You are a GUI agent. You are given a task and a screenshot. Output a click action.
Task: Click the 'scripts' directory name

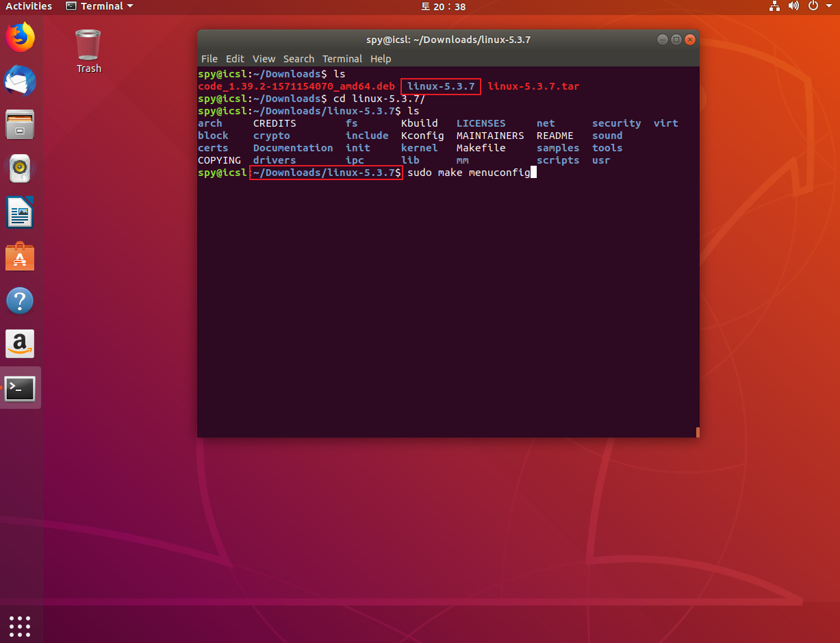[x=558, y=160]
